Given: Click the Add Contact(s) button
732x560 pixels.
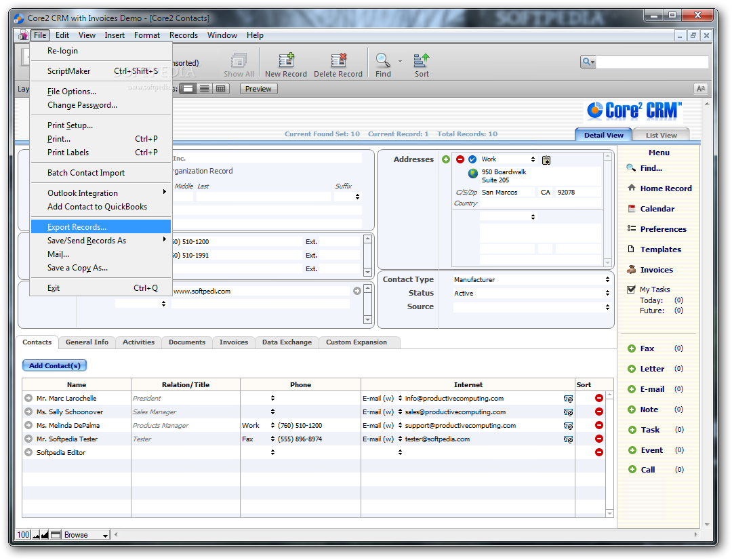Looking at the screenshot, I should coord(55,365).
